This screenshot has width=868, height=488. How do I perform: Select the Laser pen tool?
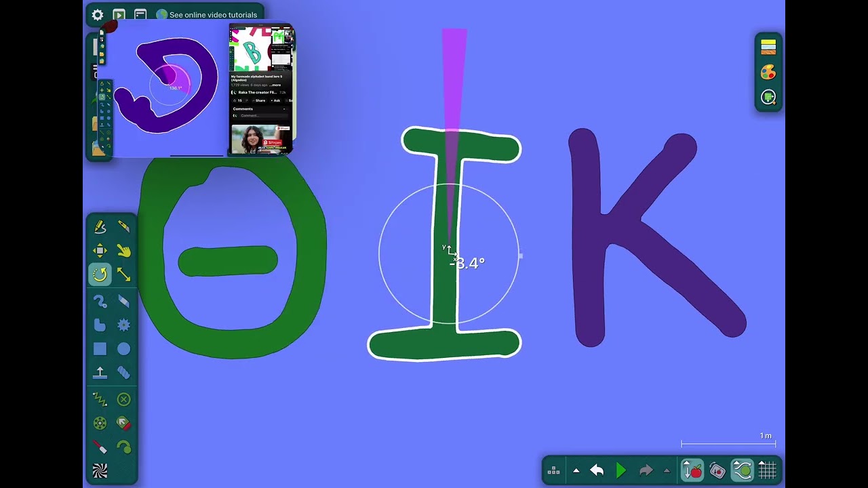pyautogui.click(x=100, y=447)
